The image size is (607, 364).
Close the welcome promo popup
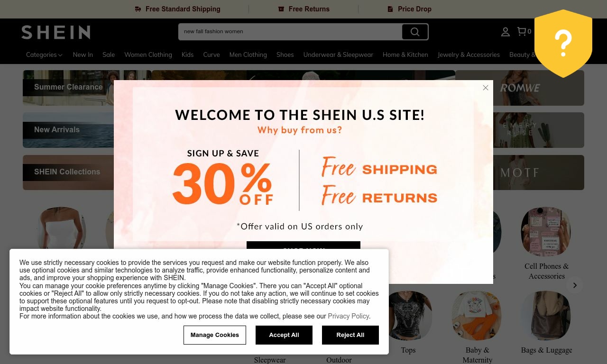485,88
